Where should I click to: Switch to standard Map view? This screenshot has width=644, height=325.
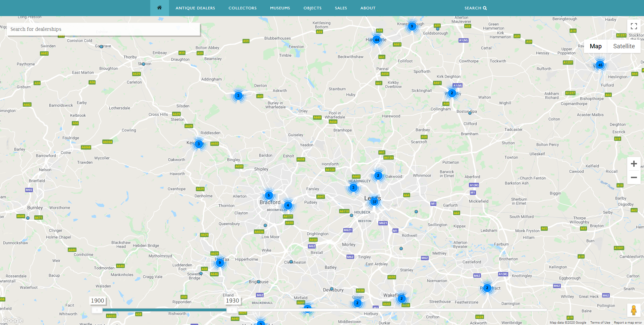click(595, 46)
